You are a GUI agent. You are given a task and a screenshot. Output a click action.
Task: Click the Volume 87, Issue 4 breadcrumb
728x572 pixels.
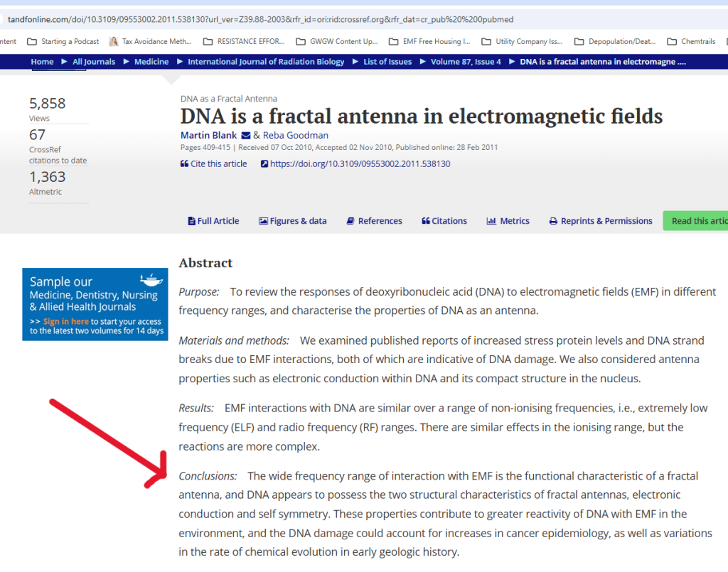coord(466,62)
